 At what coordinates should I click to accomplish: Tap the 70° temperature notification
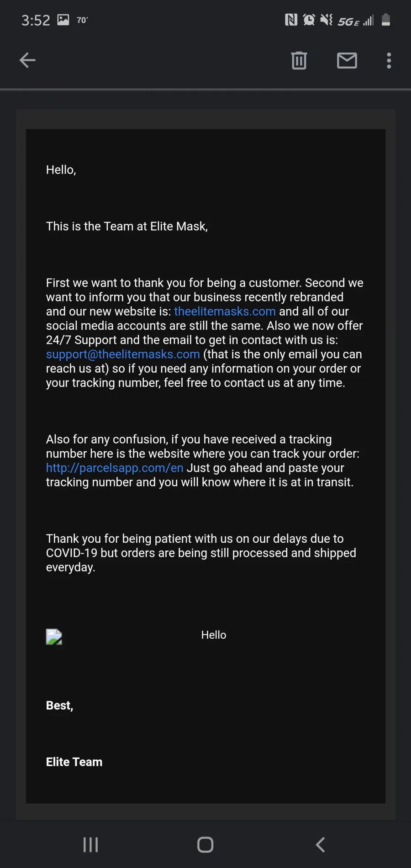point(82,20)
